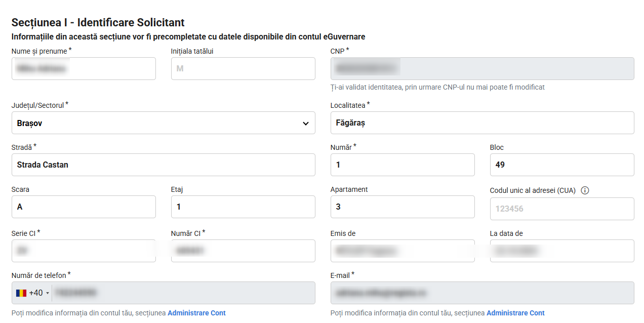Click the Bloc field showing 49
This screenshot has height=323, width=644.
point(562,165)
